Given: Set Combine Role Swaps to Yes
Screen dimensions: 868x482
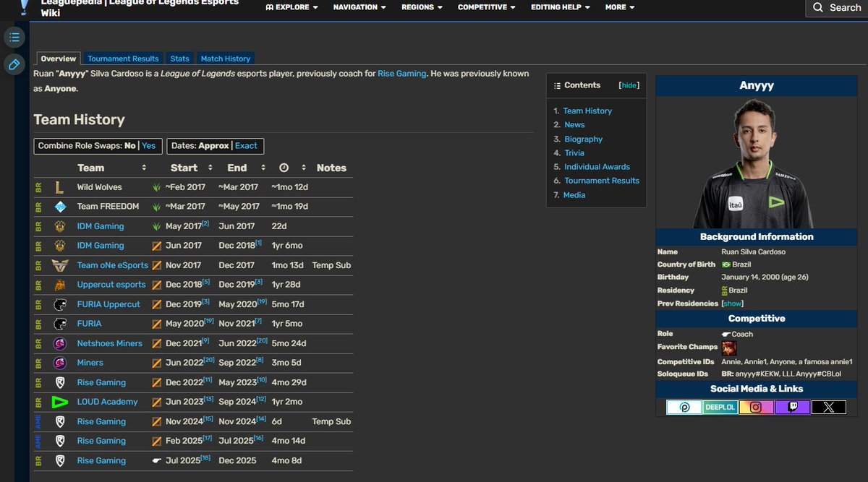Looking at the screenshot, I should point(148,145).
